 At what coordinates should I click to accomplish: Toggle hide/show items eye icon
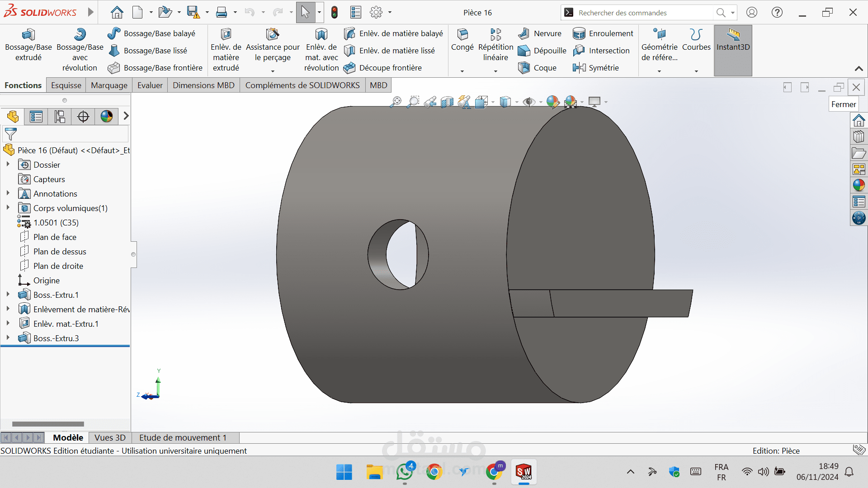point(528,102)
